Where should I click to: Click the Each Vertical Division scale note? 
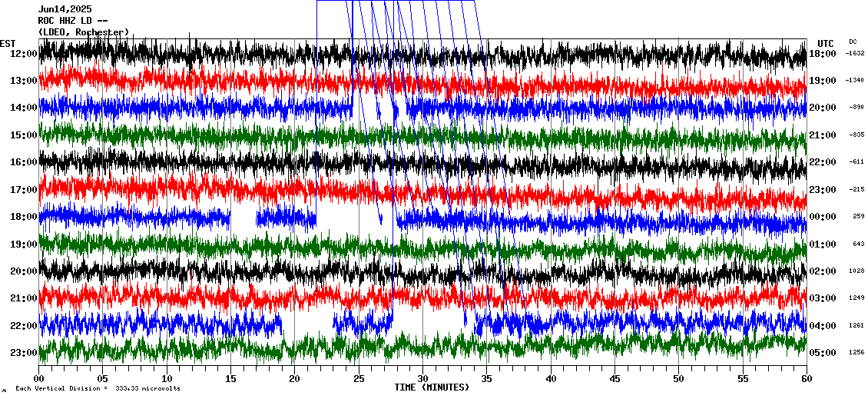click(98, 389)
